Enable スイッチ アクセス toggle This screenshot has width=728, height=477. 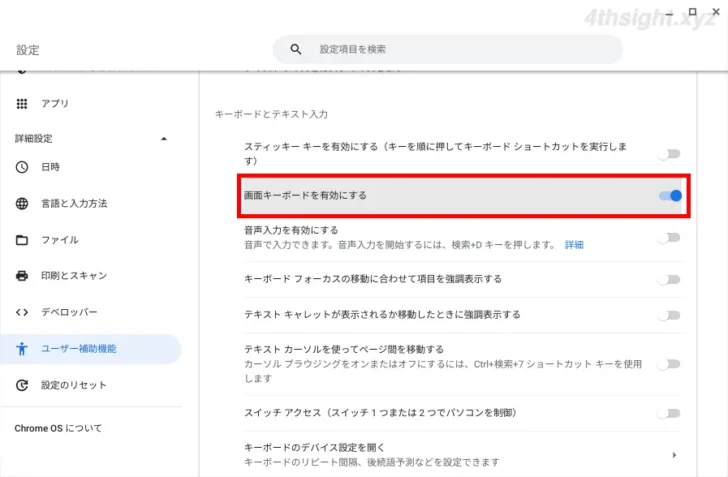coord(670,413)
